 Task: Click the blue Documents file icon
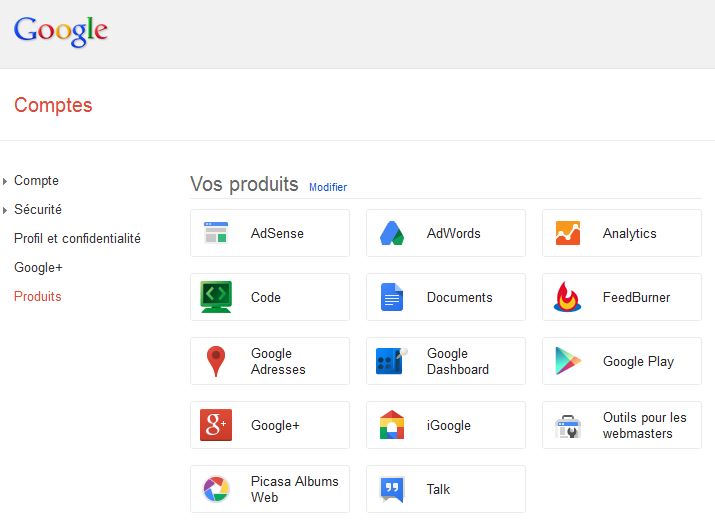392,297
